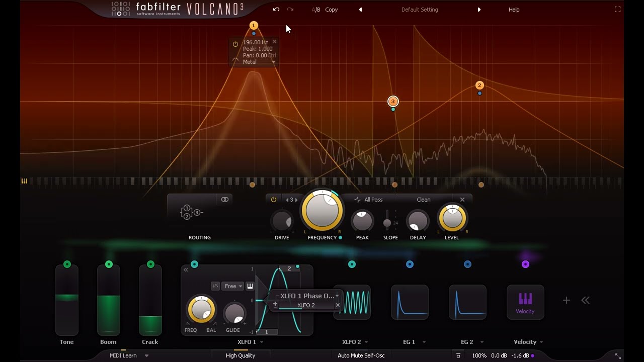Screen dimensions: 644x362
Task: Expand the Free sync mode dropdown
Action: click(x=233, y=286)
